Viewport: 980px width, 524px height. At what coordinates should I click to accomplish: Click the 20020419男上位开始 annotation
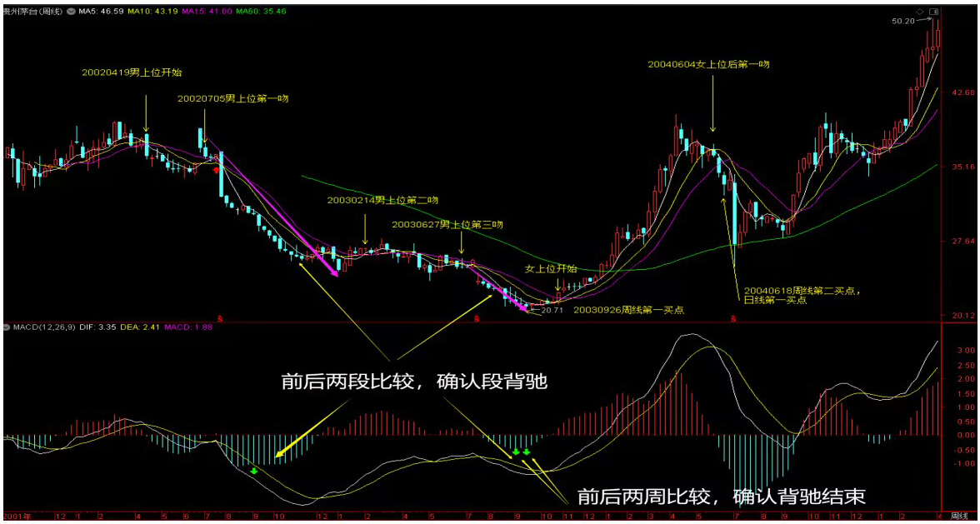click(132, 72)
